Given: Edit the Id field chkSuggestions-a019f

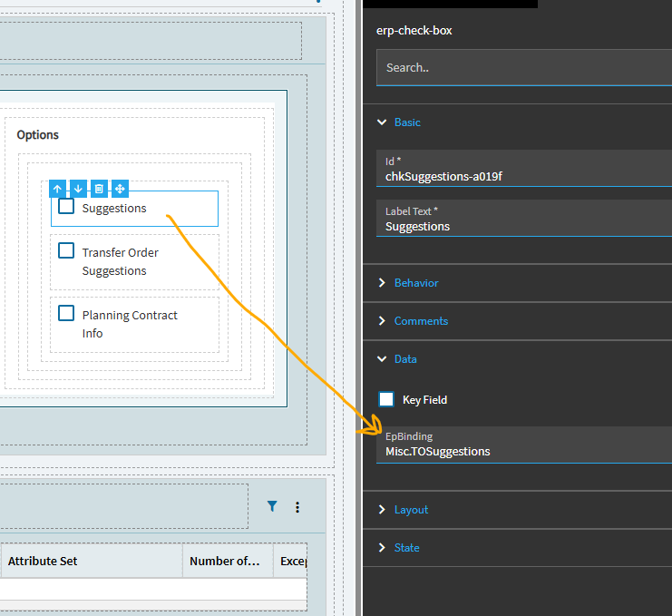Looking at the screenshot, I should coord(524,169).
